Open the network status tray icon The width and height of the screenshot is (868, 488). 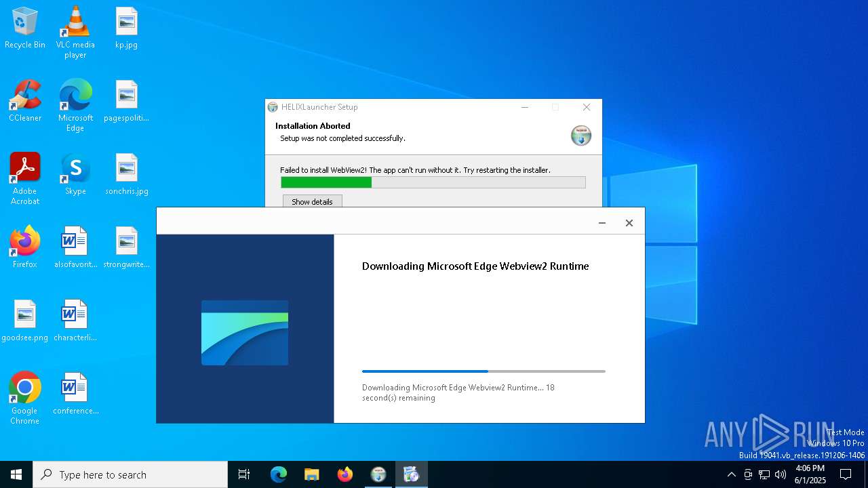coord(764,474)
